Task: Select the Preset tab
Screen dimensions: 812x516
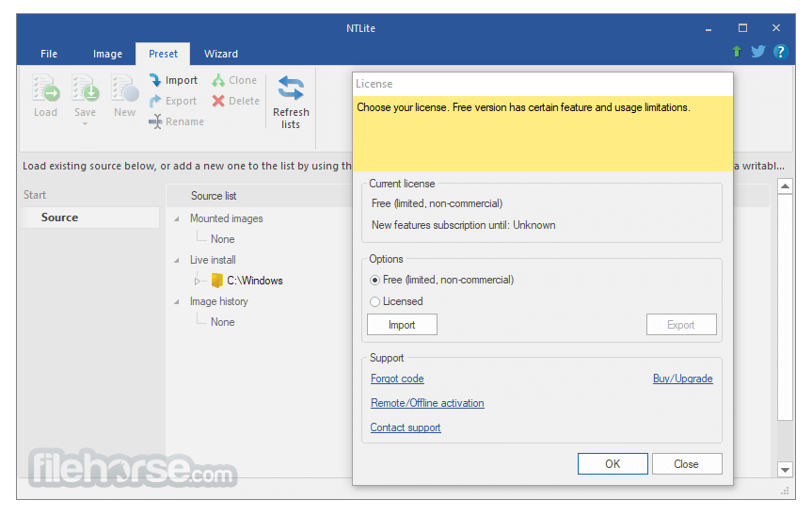Action: 163,54
